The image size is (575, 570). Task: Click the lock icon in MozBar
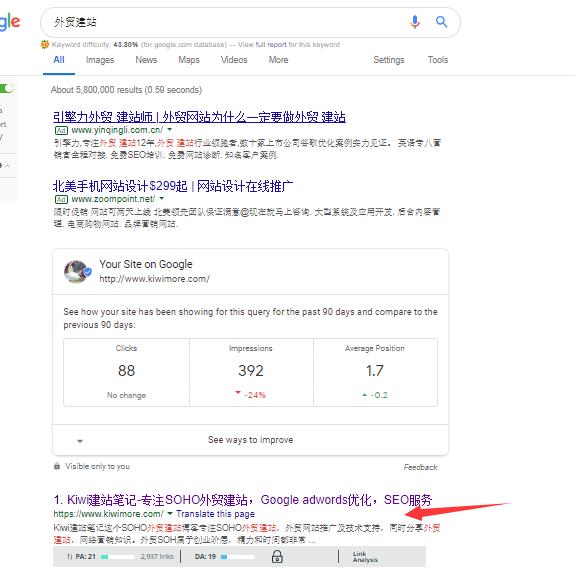point(277,556)
